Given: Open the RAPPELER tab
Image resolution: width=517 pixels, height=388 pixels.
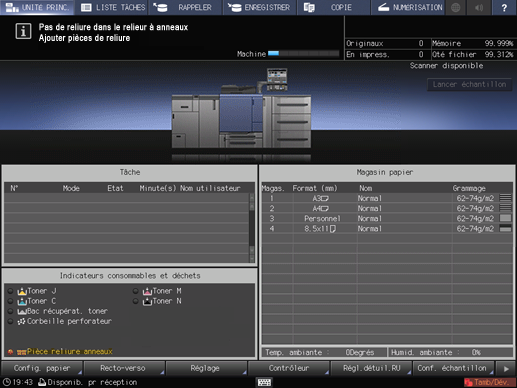Looking at the screenshot, I should tap(185, 7).
